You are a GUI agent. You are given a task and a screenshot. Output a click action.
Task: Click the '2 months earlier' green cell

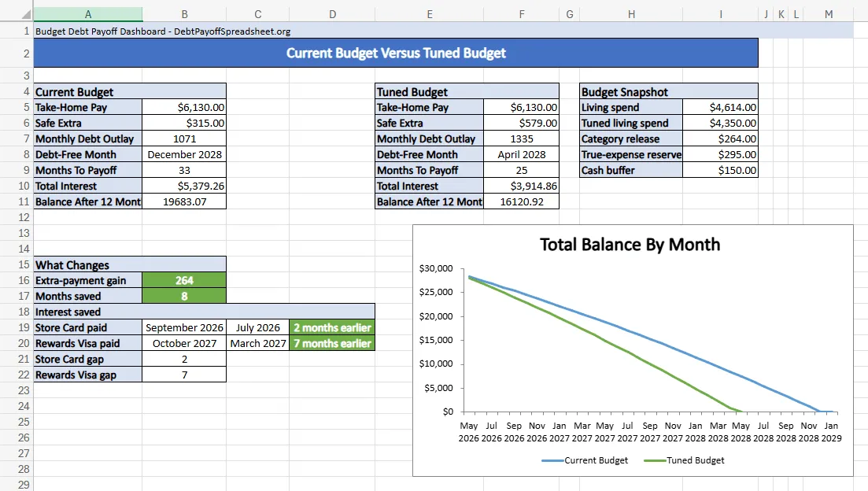point(332,327)
